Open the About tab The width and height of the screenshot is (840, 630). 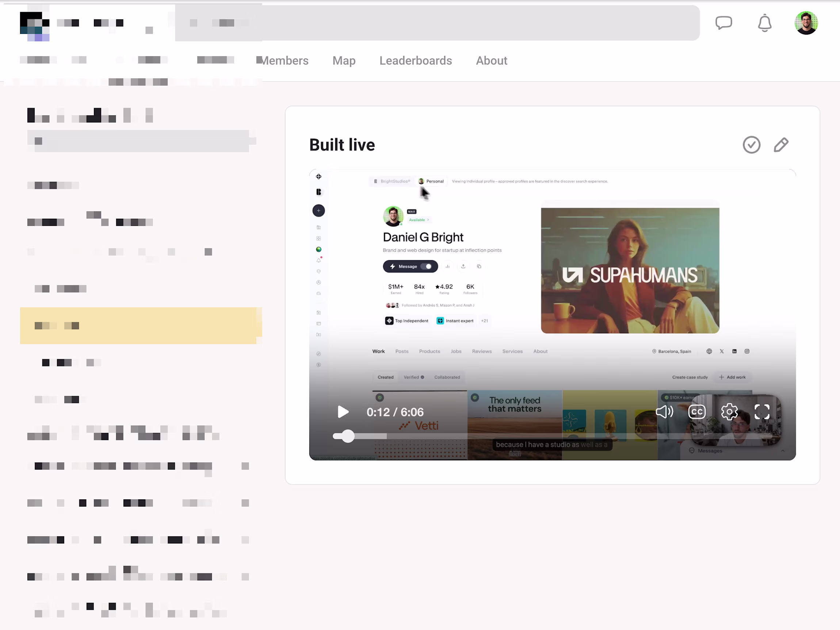(x=491, y=61)
